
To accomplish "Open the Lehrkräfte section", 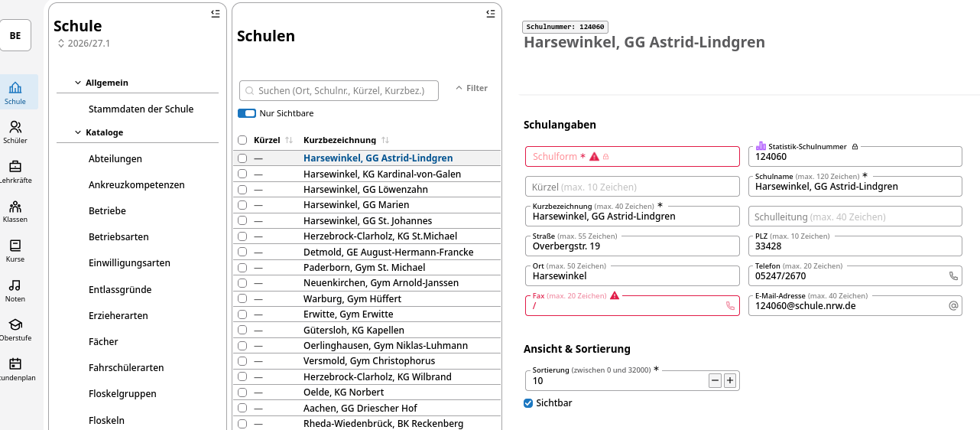I will click(15, 171).
